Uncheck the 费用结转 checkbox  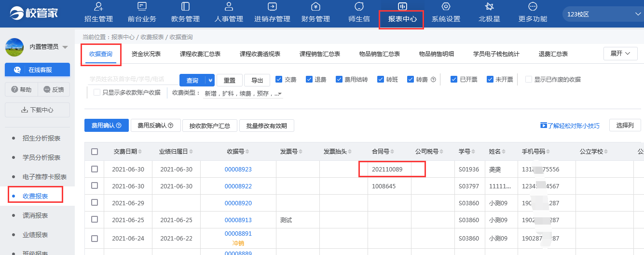click(x=339, y=79)
